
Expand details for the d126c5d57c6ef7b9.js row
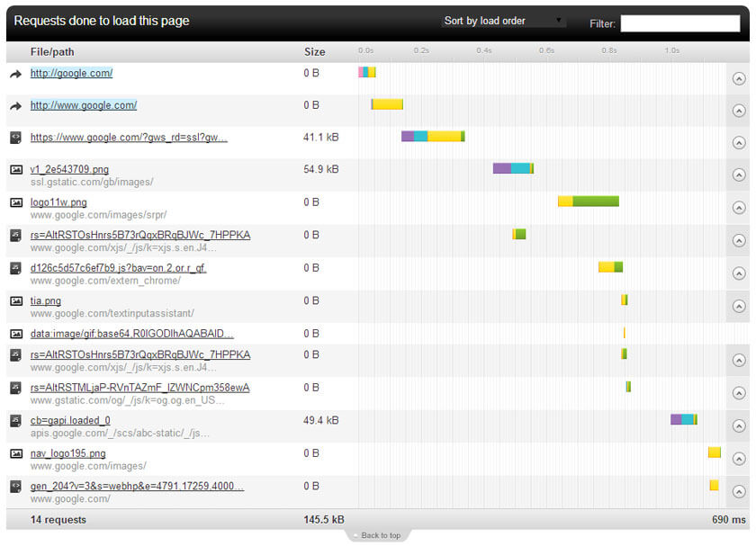[739, 273]
